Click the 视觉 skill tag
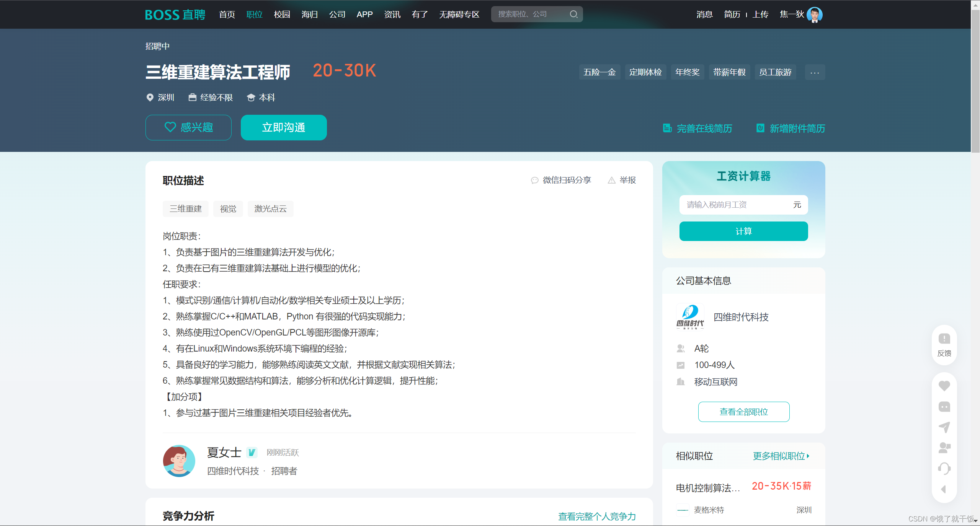 228,209
